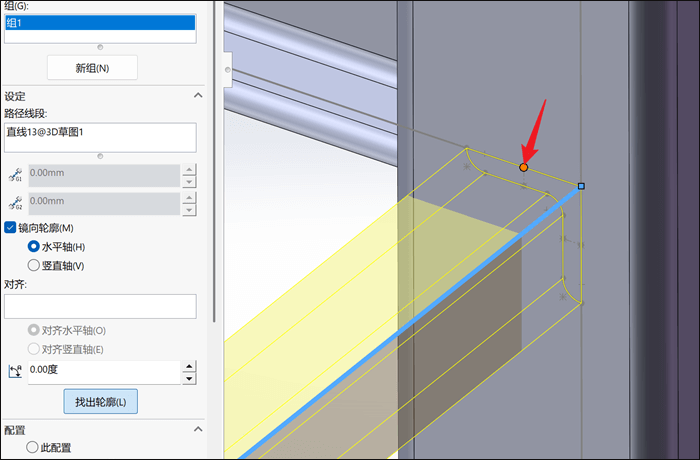This screenshot has height=460, width=700.
Task: Click the G1 trim distance icon
Action: [16, 175]
